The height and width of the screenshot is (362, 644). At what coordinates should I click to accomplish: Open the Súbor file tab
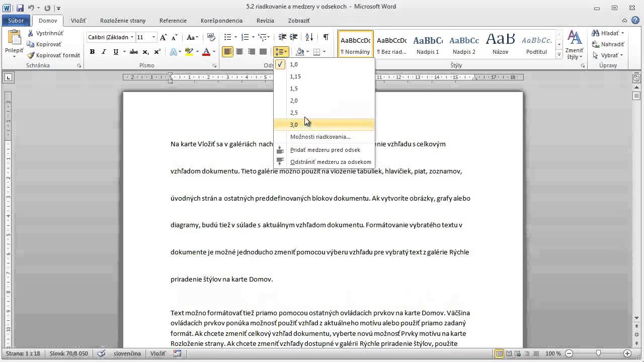click(16, 21)
